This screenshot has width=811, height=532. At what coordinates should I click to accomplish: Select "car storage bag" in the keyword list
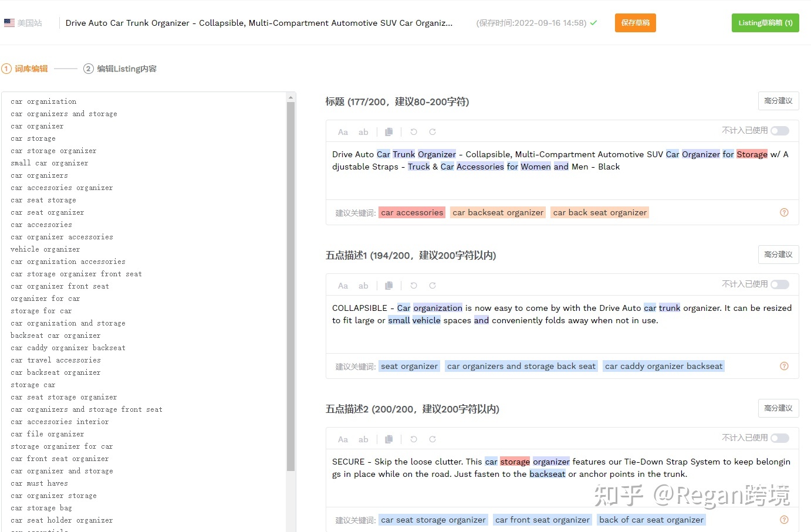tap(41, 508)
